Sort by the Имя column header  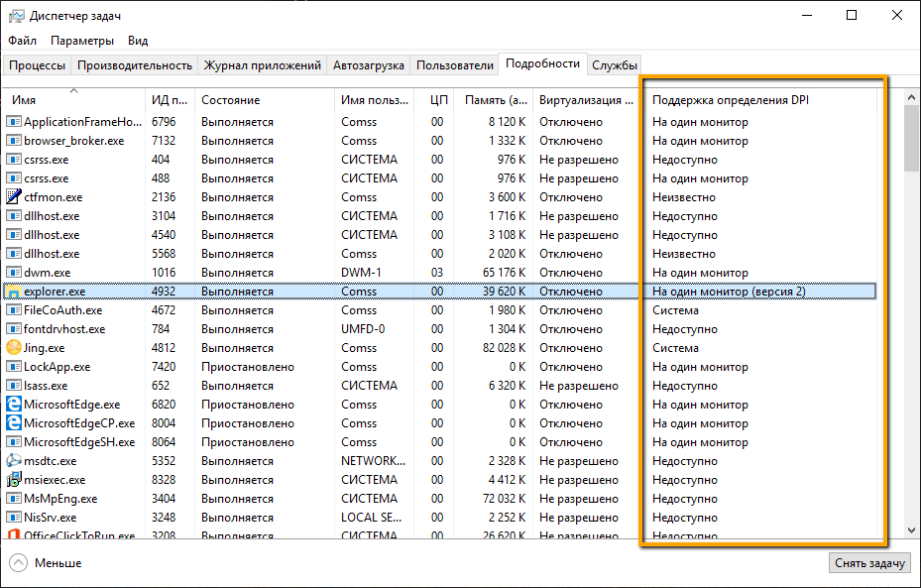coord(73,100)
